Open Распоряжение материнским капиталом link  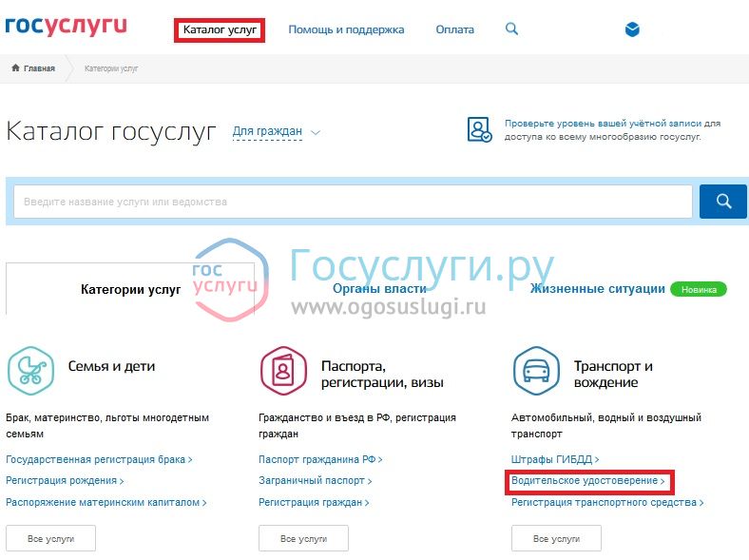(106, 503)
